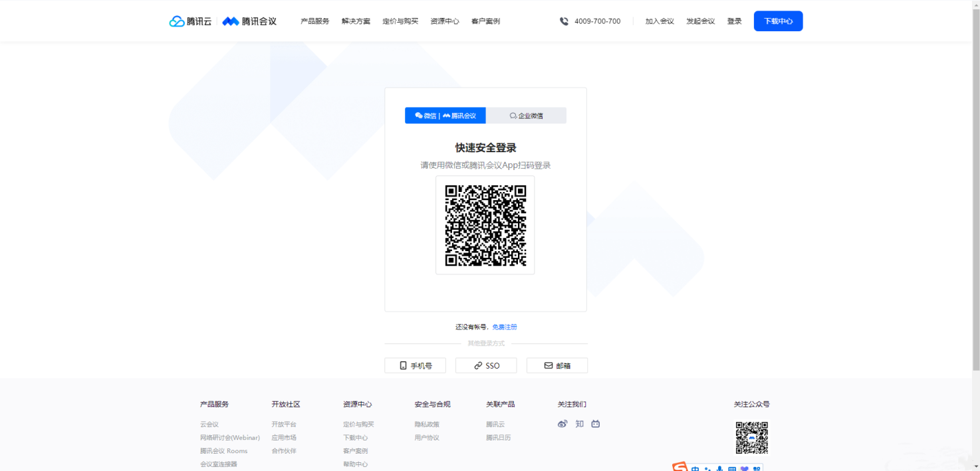Open the 云会议 footer link
The height and width of the screenshot is (471, 980).
tap(209, 424)
